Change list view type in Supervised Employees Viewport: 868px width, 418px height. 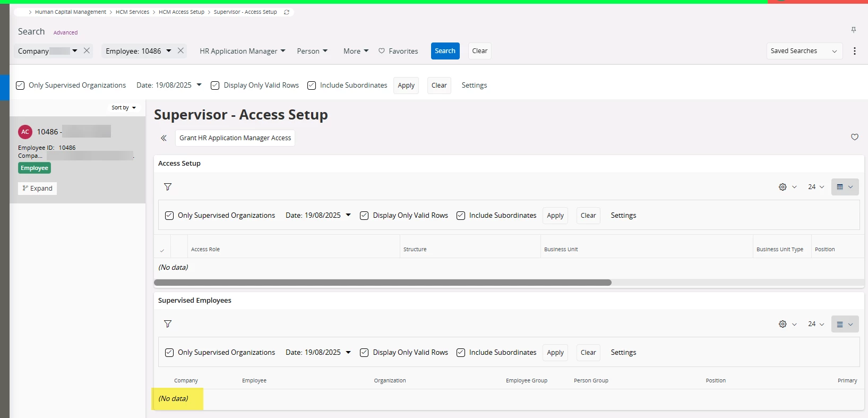tap(845, 324)
